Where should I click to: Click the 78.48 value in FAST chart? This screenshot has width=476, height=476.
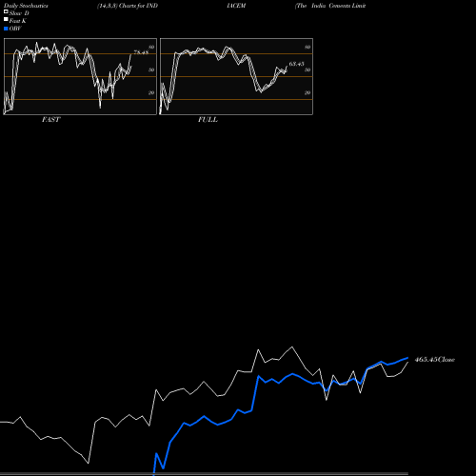141,52
